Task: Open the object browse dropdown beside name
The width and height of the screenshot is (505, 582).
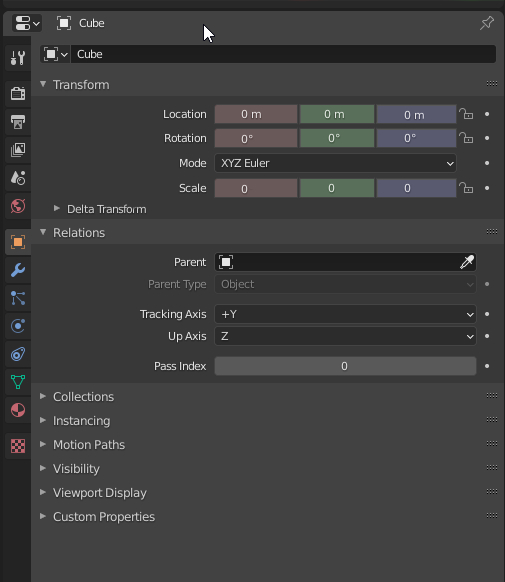Action: pyautogui.click(x=55, y=54)
